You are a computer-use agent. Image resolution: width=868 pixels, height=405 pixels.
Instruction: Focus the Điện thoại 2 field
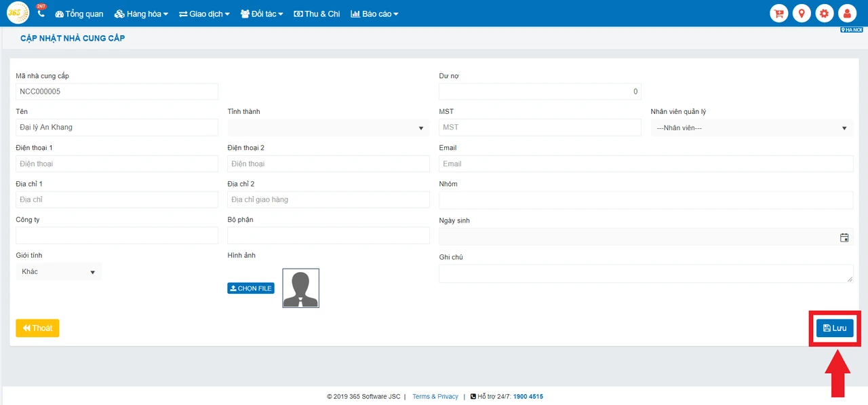tap(328, 163)
